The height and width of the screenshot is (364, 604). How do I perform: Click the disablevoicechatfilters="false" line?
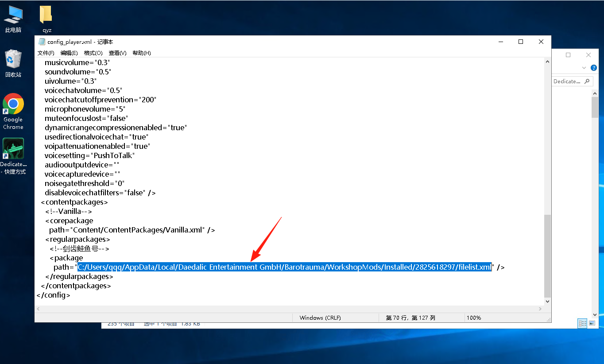point(100,193)
